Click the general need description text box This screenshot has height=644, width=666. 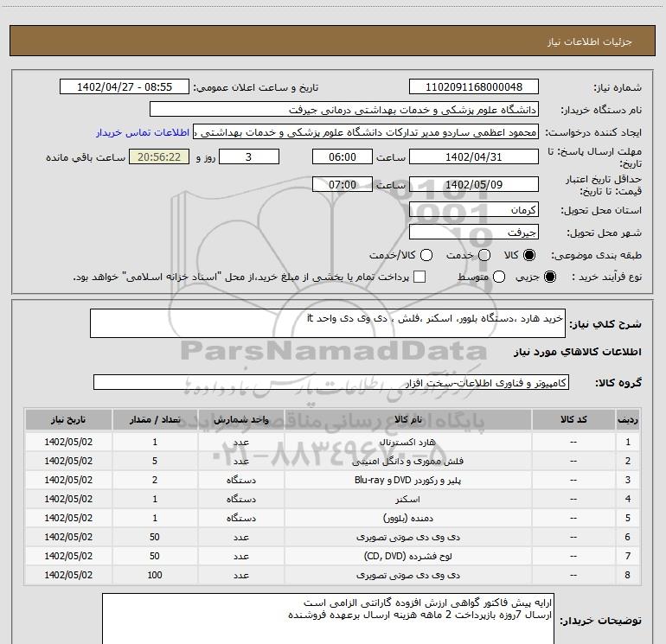[328, 323]
